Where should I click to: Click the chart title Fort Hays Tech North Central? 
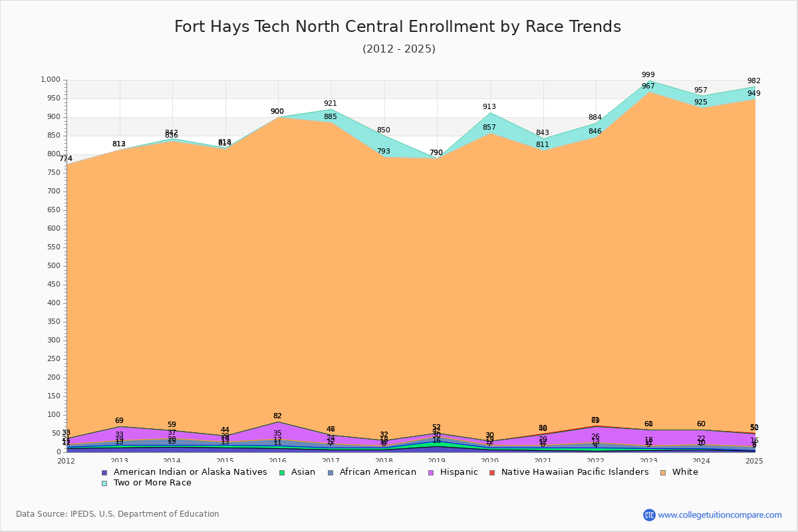click(398, 27)
